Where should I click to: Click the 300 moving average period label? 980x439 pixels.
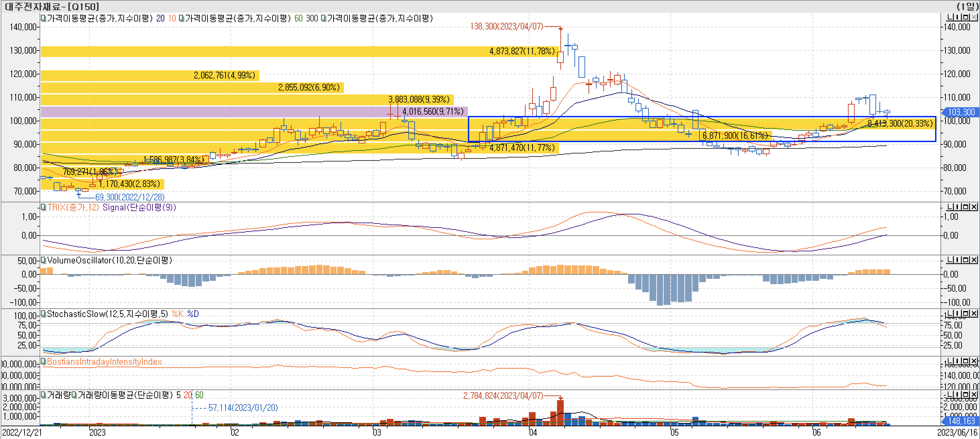(312, 18)
